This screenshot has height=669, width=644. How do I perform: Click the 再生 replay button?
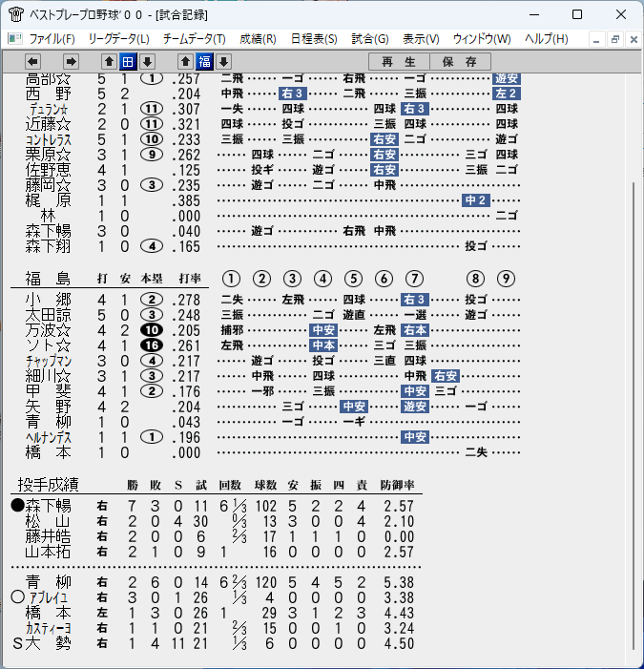click(x=399, y=62)
